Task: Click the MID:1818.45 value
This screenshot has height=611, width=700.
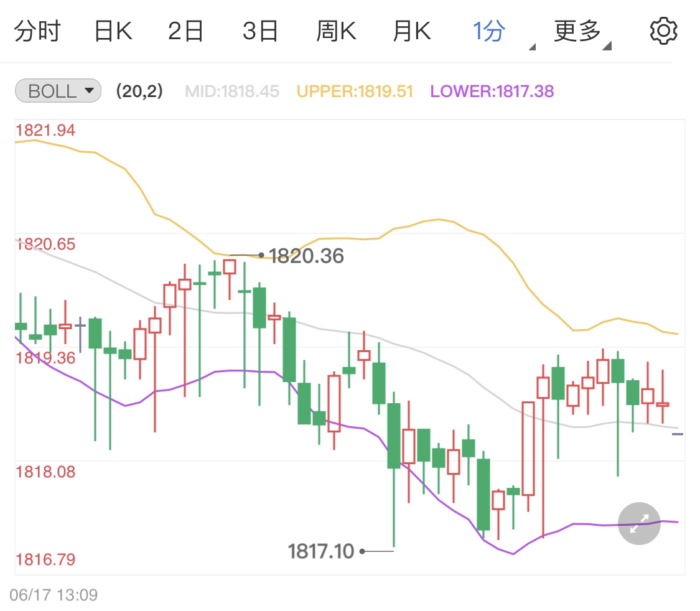Action: coord(231,91)
